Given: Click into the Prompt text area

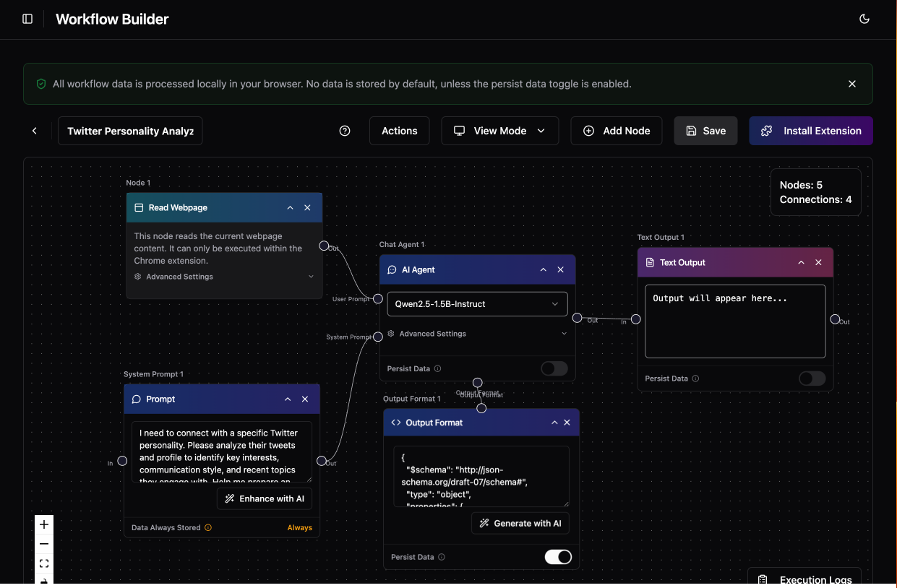Looking at the screenshot, I should point(222,452).
